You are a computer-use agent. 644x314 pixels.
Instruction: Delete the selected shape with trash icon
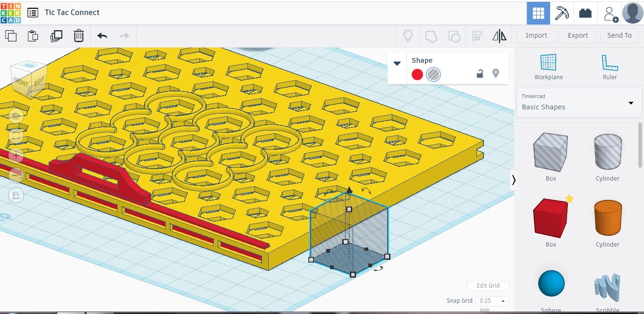pos(78,36)
